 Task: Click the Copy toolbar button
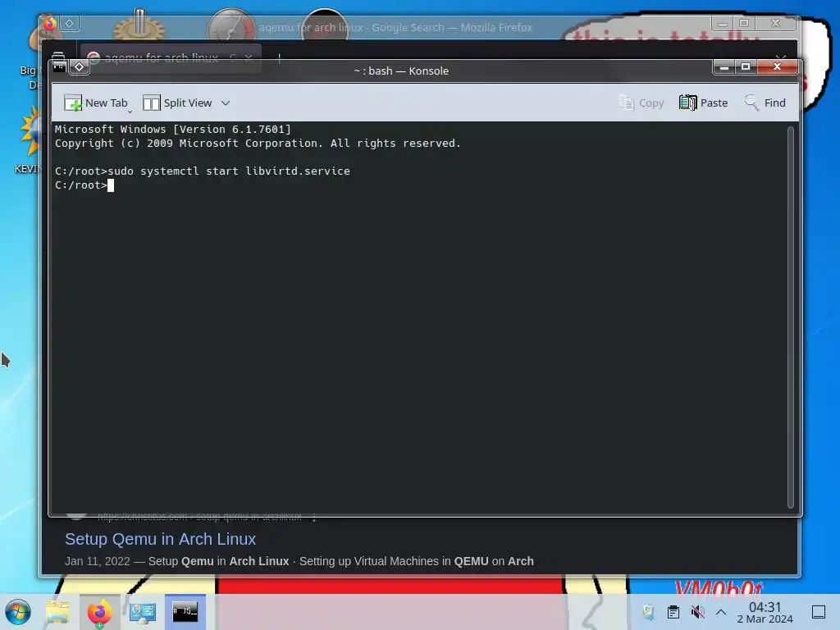641,103
